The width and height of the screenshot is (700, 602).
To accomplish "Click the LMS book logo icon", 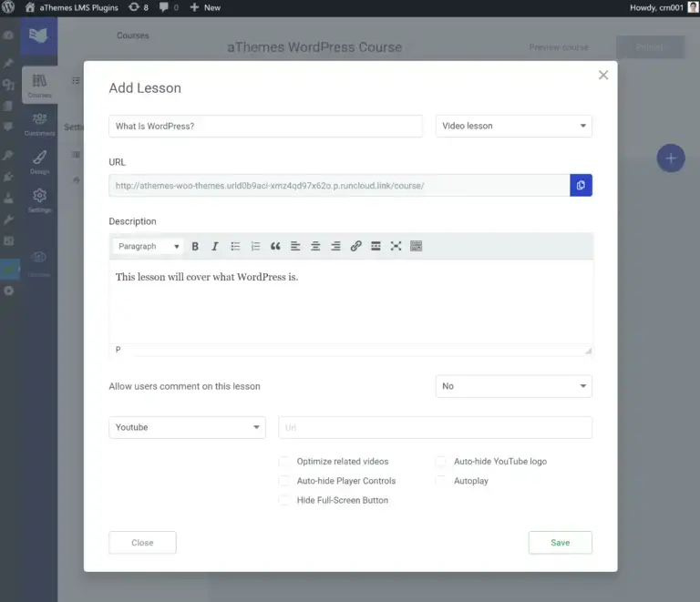I will pyautogui.click(x=38, y=36).
